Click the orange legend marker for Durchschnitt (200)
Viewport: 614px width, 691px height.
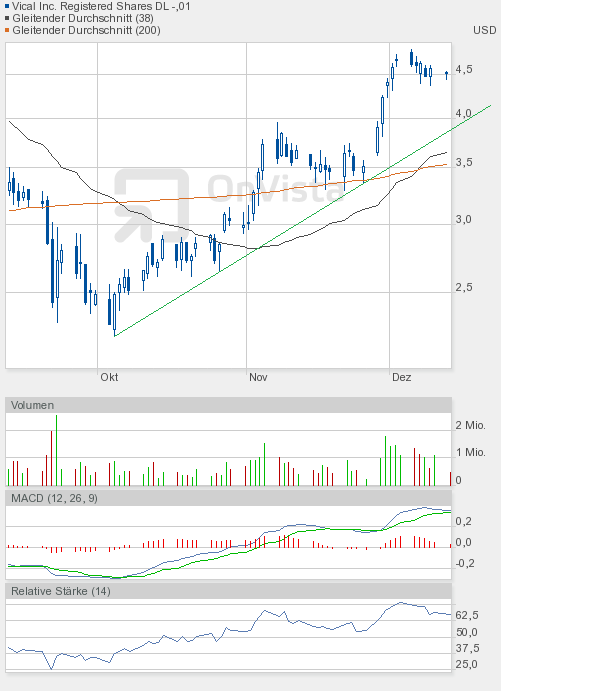(7, 30)
